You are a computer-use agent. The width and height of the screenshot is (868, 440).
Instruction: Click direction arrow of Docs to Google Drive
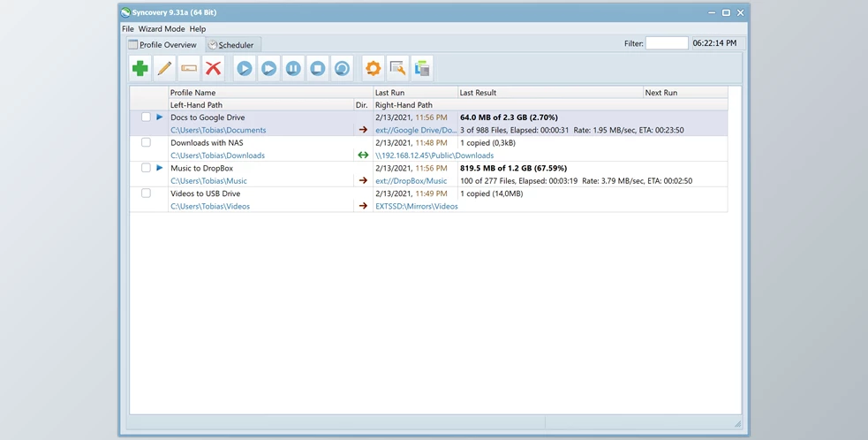pyautogui.click(x=363, y=130)
